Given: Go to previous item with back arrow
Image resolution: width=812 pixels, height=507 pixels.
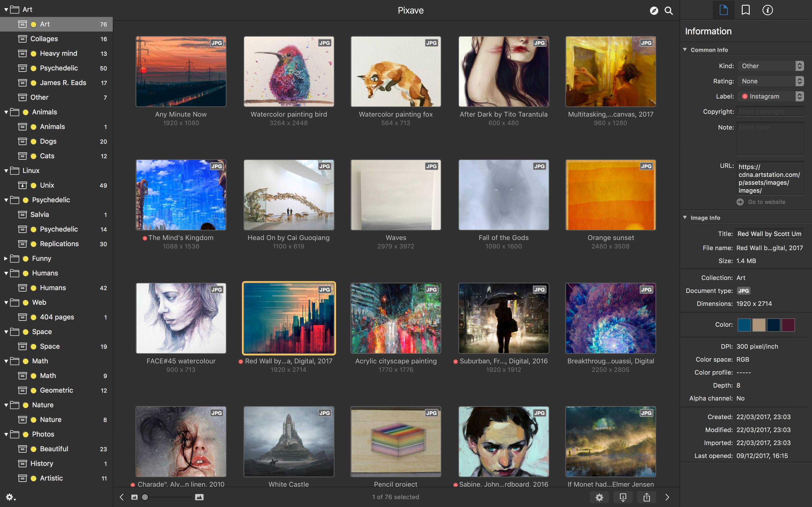Looking at the screenshot, I should point(122,497).
